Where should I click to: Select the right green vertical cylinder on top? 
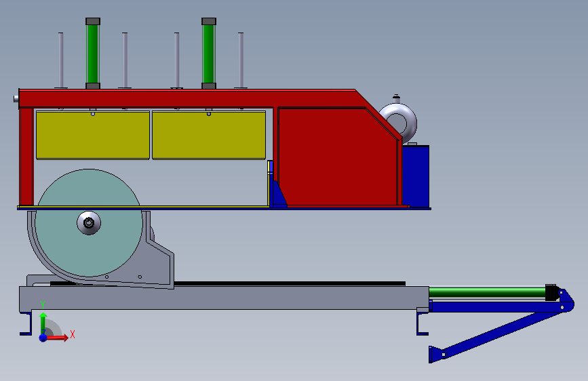[x=209, y=54]
